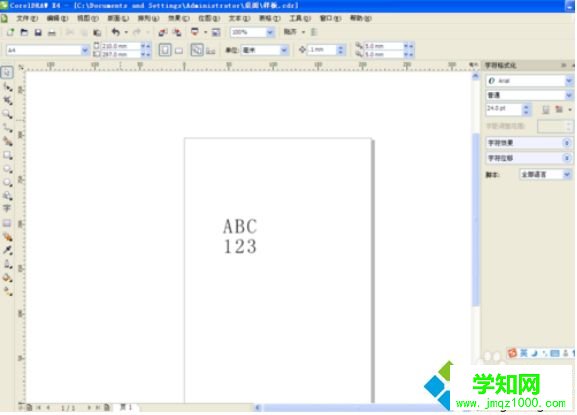577x415 pixels.
Task: Select the Interactive Blend tool in toolbox
Action: pyautogui.click(x=7, y=237)
